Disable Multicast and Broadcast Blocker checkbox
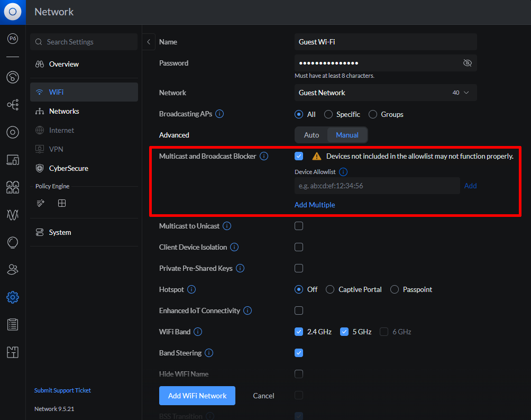 point(299,156)
